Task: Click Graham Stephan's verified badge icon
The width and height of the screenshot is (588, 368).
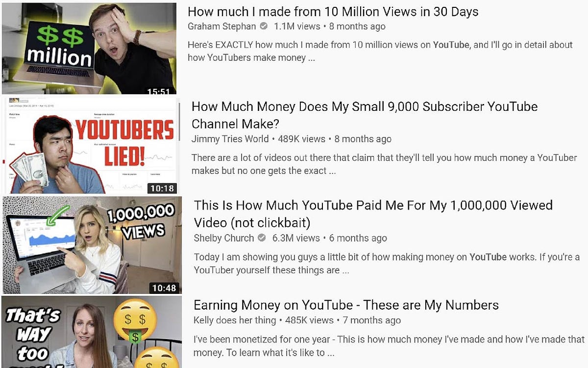Action: pyautogui.click(x=264, y=26)
